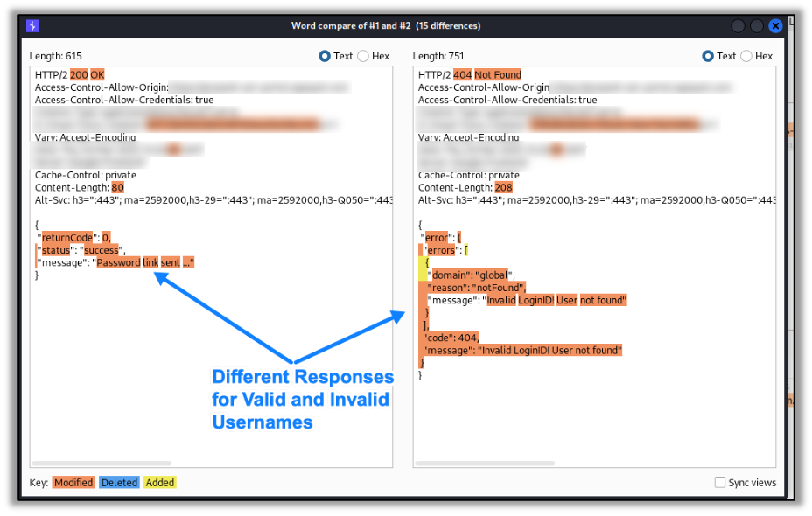Click the yellow Added key swatch

(159, 482)
